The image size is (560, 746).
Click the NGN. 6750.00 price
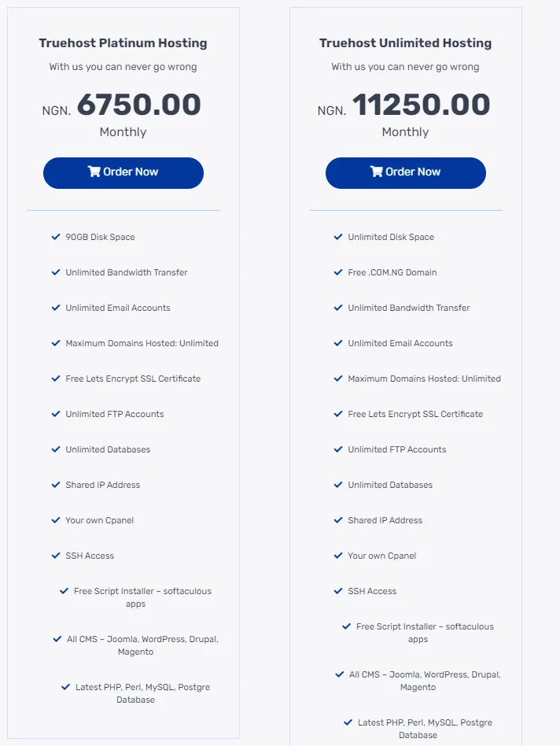pyautogui.click(x=122, y=105)
